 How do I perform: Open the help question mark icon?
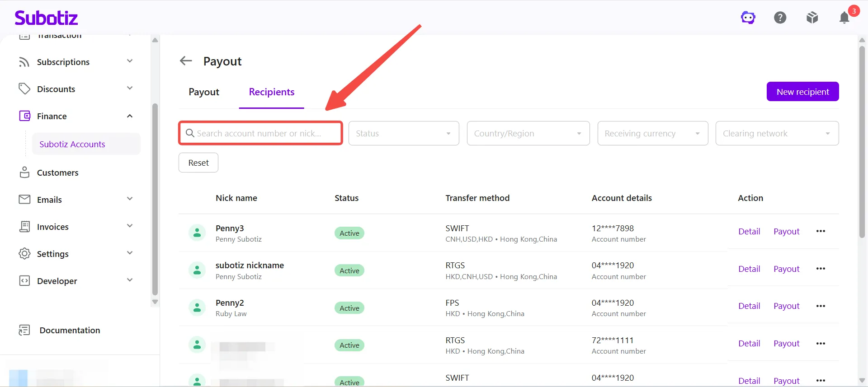click(x=780, y=18)
